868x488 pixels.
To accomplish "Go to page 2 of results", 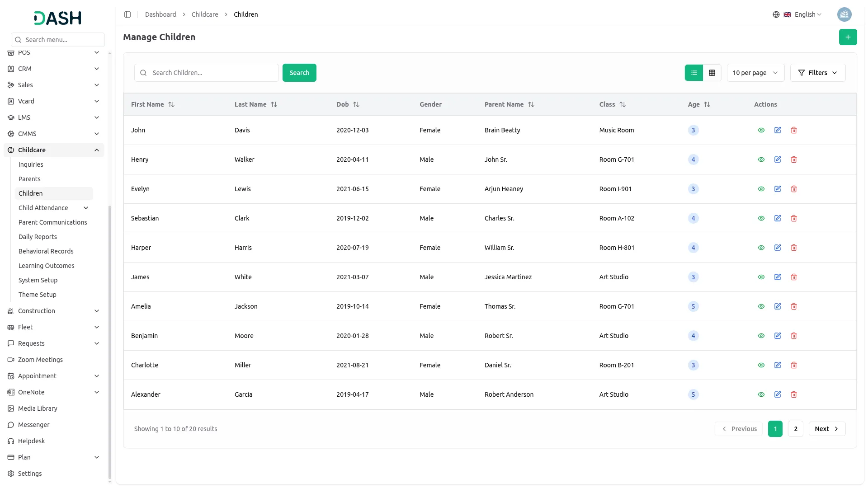I will point(795,429).
